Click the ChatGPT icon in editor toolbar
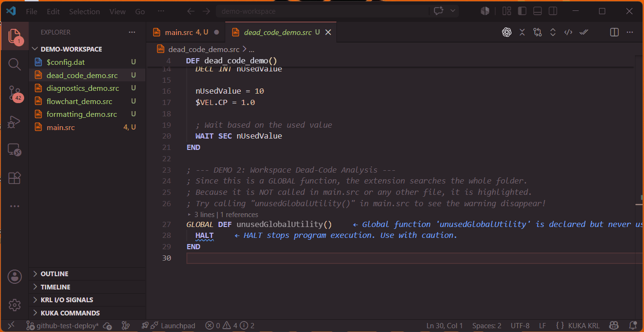 click(507, 32)
